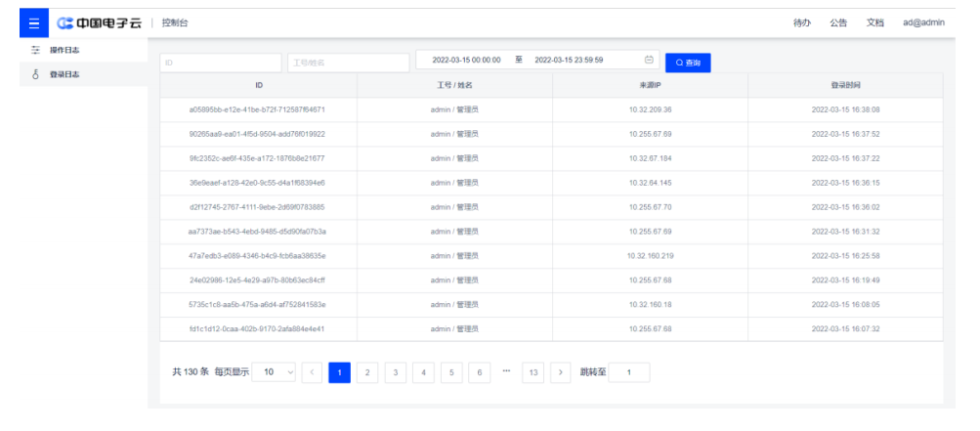Focus the ID search input field
The height and width of the screenshot is (431, 980).
(219, 63)
